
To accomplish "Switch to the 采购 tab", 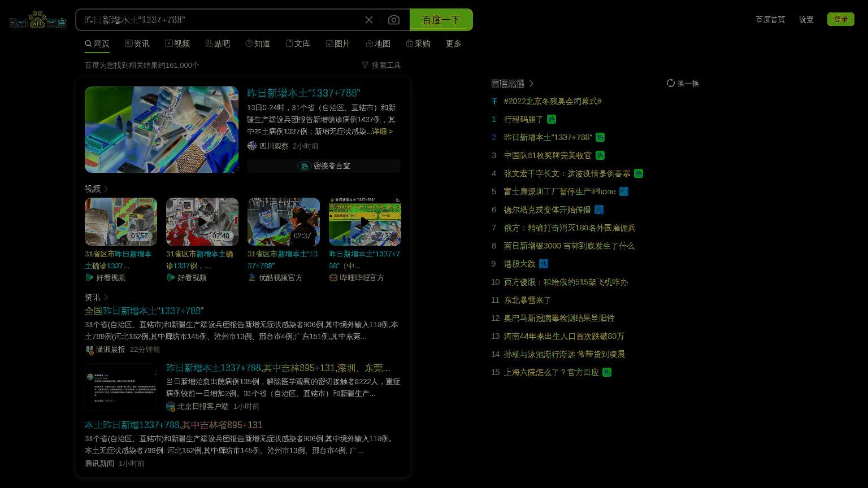I will click(x=418, y=43).
